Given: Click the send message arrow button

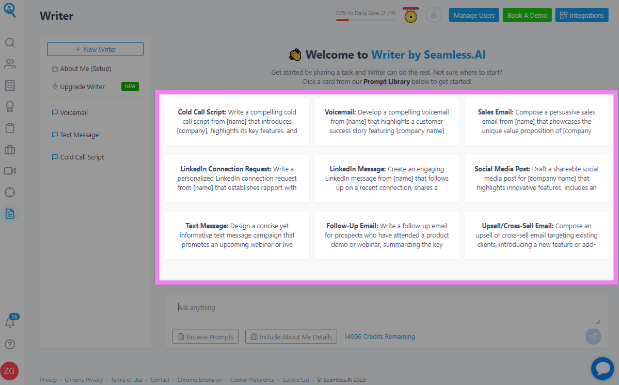Looking at the screenshot, I should coord(593,336).
